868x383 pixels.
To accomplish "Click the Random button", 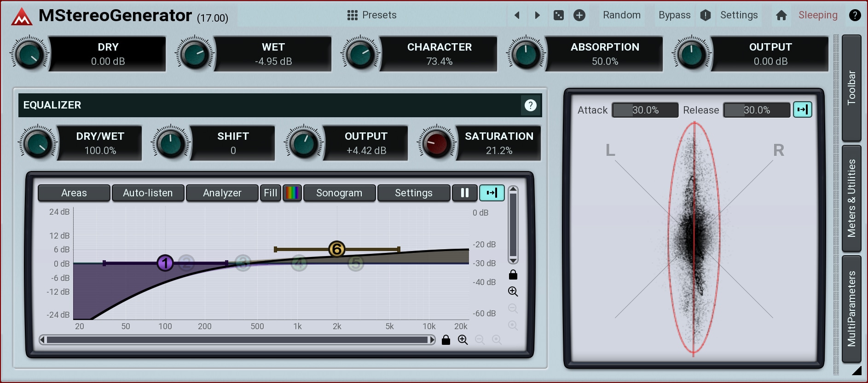I will (621, 15).
